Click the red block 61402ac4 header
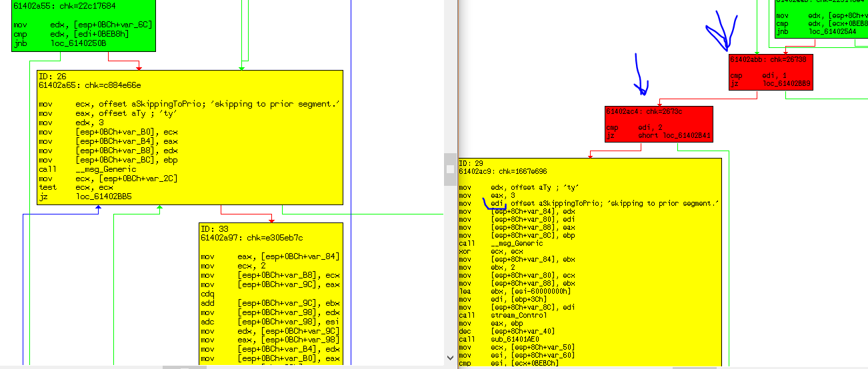 click(643, 111)
